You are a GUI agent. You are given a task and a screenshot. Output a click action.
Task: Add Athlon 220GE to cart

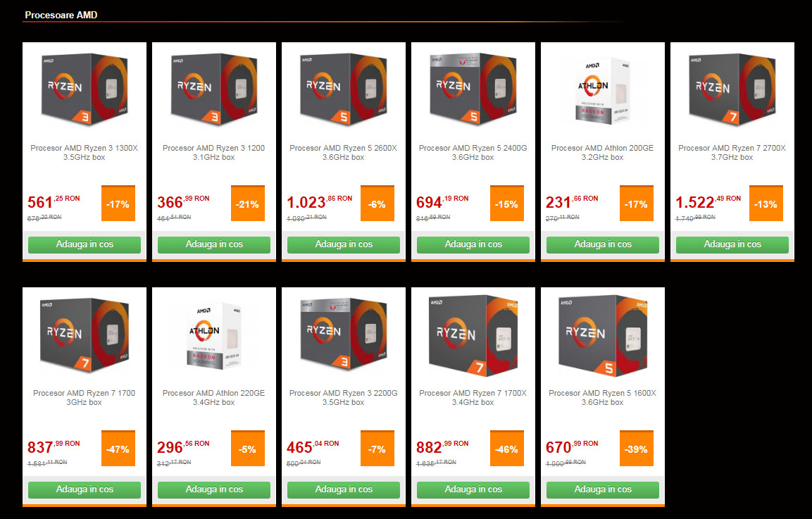[214, 489]
